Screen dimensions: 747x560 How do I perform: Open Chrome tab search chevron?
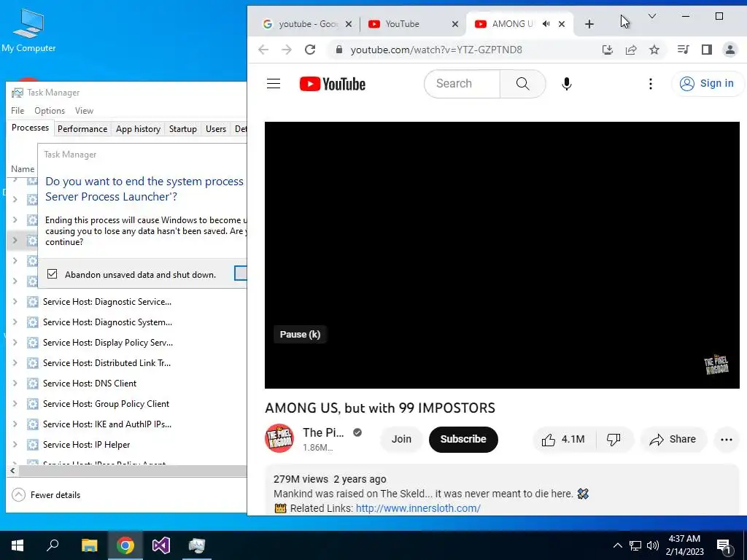[x=652, y=16]
